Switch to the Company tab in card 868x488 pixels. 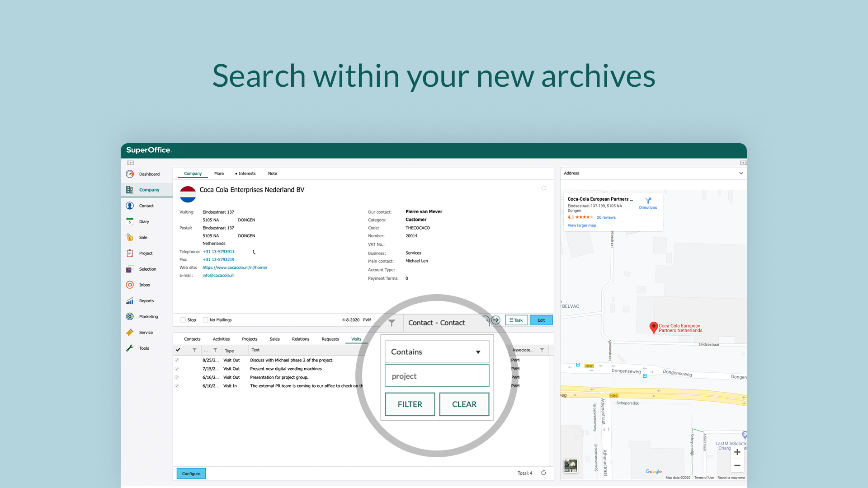point(193,174)
